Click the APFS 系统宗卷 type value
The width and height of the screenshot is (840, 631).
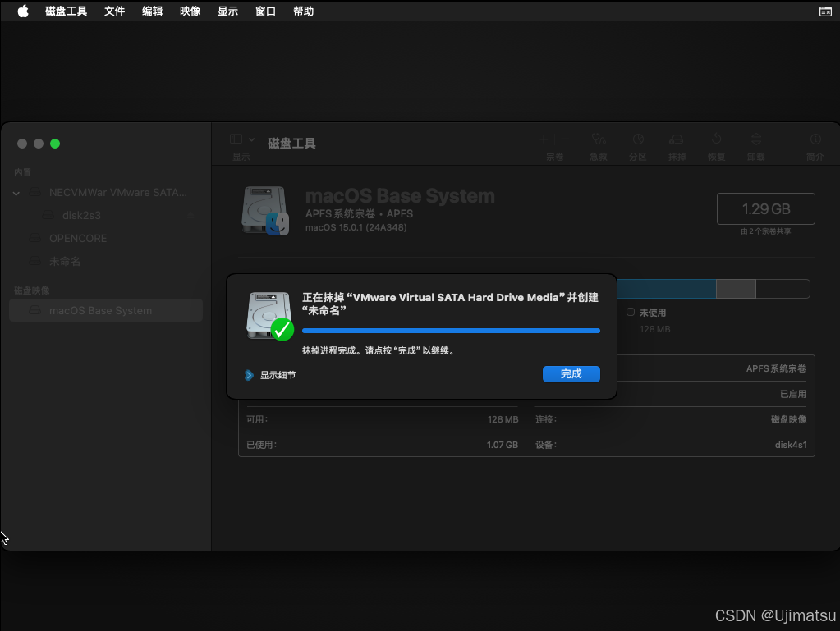coord(776,368)
